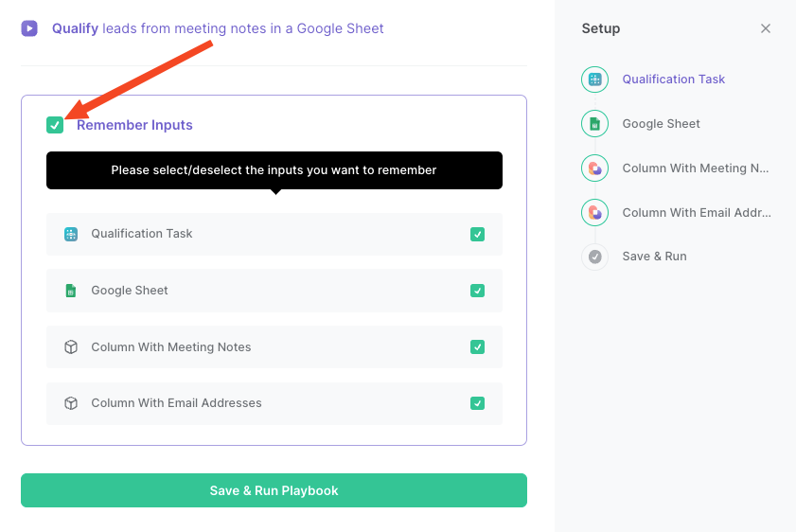Uncheck the Column With Meeting Notes checkbox
The image size is (796, 532).
coord(477,346)
